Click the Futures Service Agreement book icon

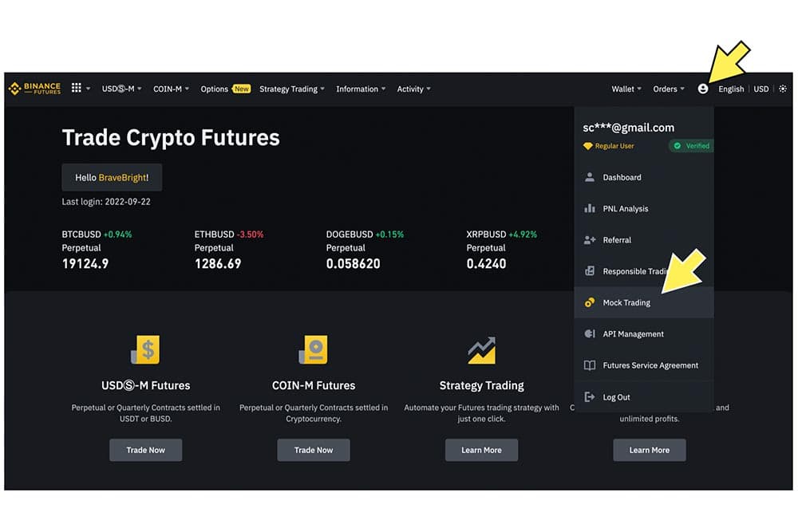click(x=590, y=365)
